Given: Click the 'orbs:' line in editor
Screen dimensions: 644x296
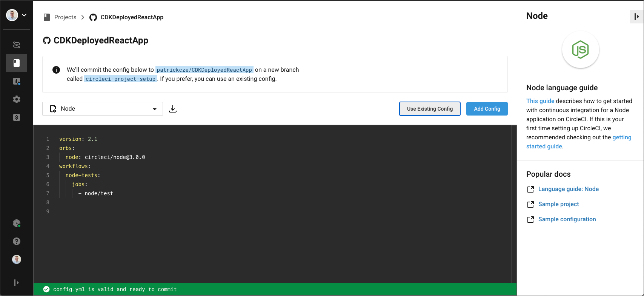Looking at the screenshot, I should pos(67,148).
